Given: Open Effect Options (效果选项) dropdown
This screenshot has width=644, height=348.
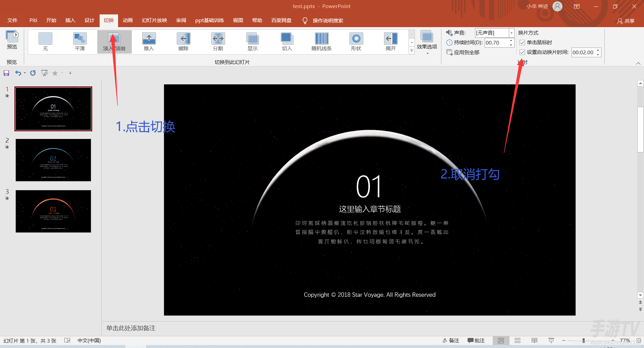Looking at the screenshot, I should [x=427, y=43].
